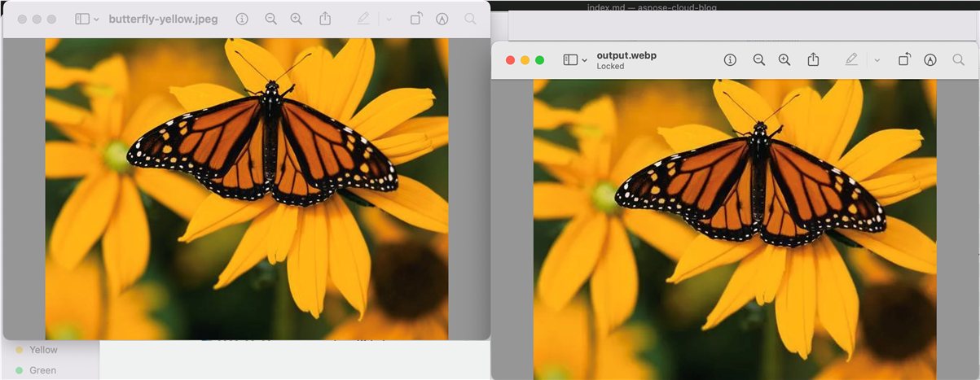The height and width of the screenshot is (380, 980).
Task: Show Markup toolbar in butterfly-yellow.jpeg window
Action: coord(442,19)
